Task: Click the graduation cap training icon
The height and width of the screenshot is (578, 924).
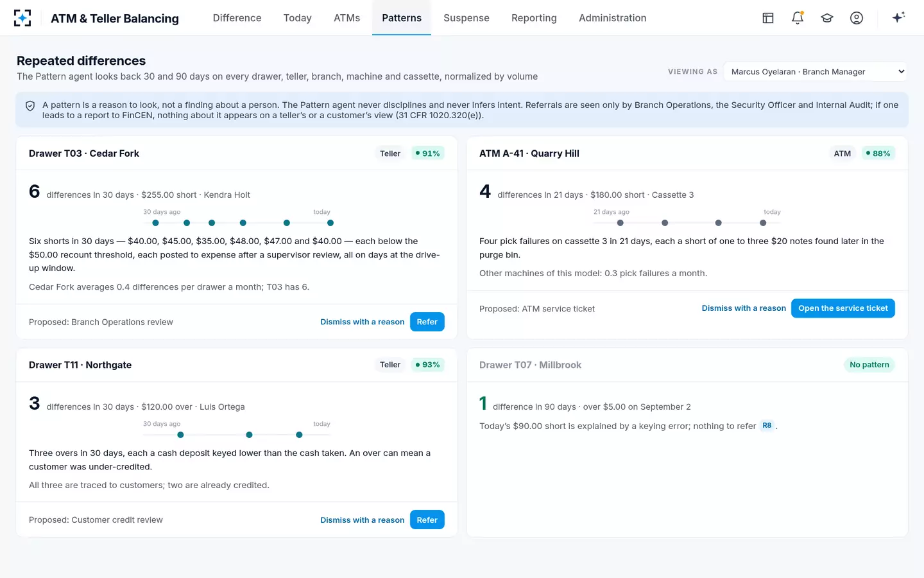Action: (827, 18)
